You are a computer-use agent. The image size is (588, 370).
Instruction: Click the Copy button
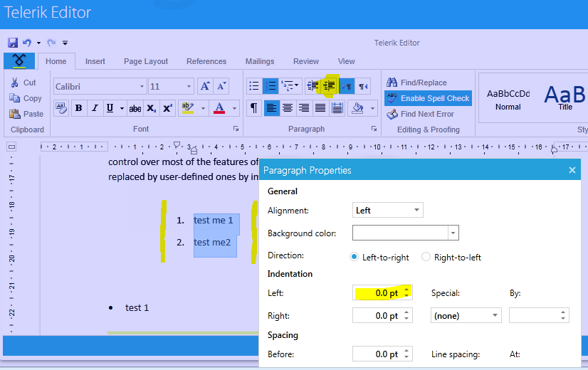point(26,98)
